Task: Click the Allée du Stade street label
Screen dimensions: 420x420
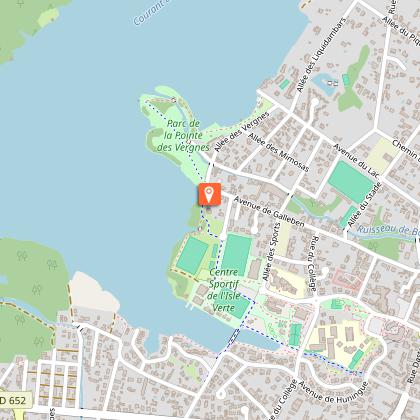Action: [364, 205]
